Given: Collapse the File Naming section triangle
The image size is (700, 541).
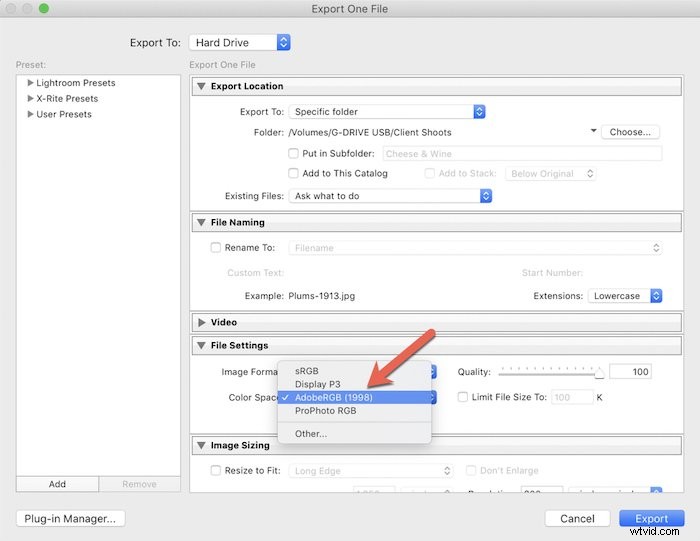Looking at the screenshot, I should coord(201,223).
